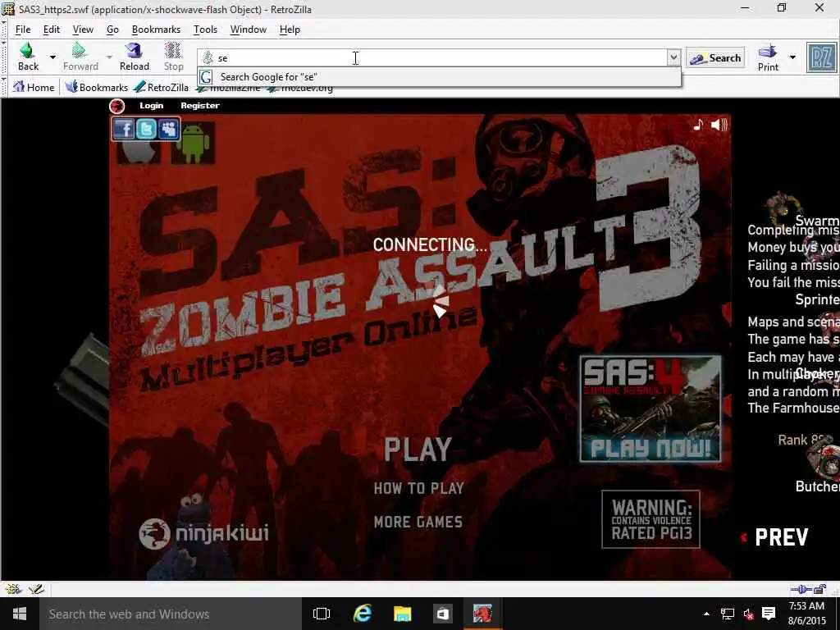This screenshot has width=840, height=630.
Task: Click the PREV navigation button
Action: click(x=774, y=537)
